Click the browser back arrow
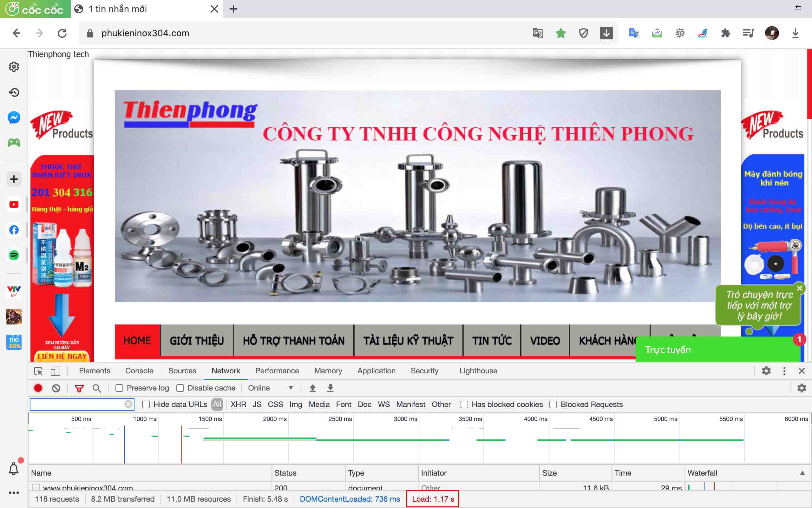This screenshot has width=812, height=508. [16, 33]
